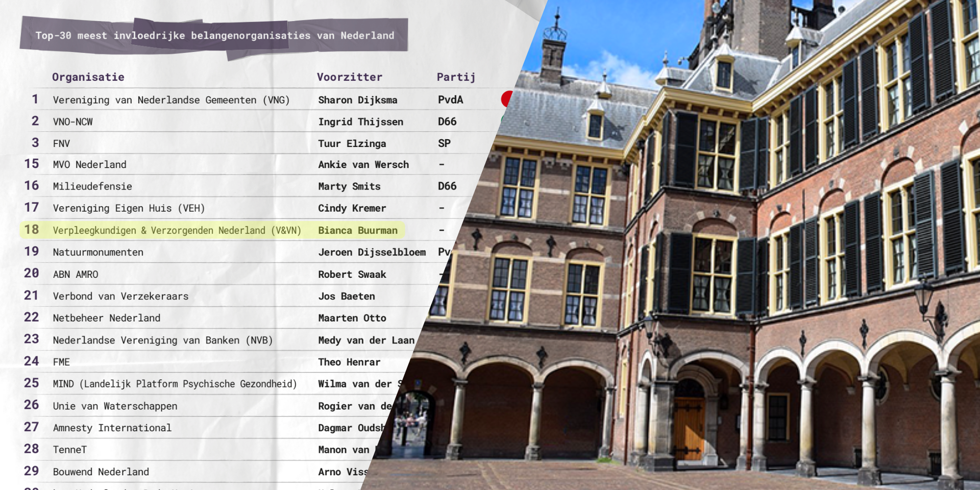Image resolution: width=980 pixels, height=490 pixels.
Task: Select the Milieudefensie row
Action: coord(92,186)
